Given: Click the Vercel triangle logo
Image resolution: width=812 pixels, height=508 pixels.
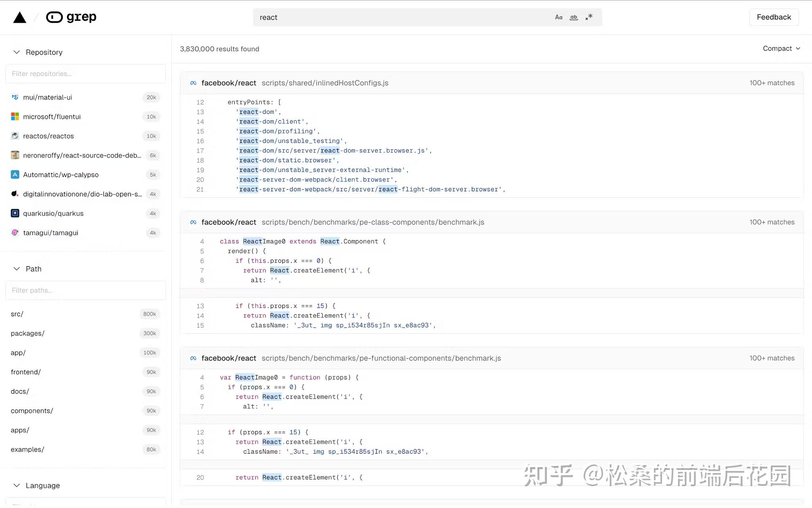Looking at the screenshot, I should [x=19, y=17].
